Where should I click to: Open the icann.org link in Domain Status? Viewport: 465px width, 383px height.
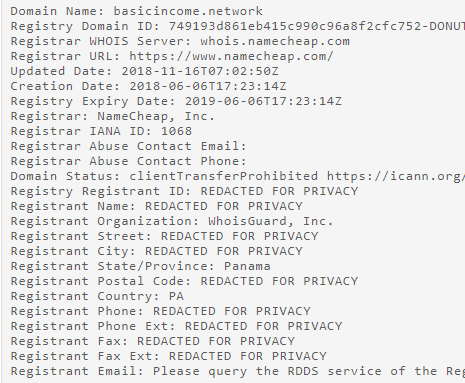[x=396, y=176]
